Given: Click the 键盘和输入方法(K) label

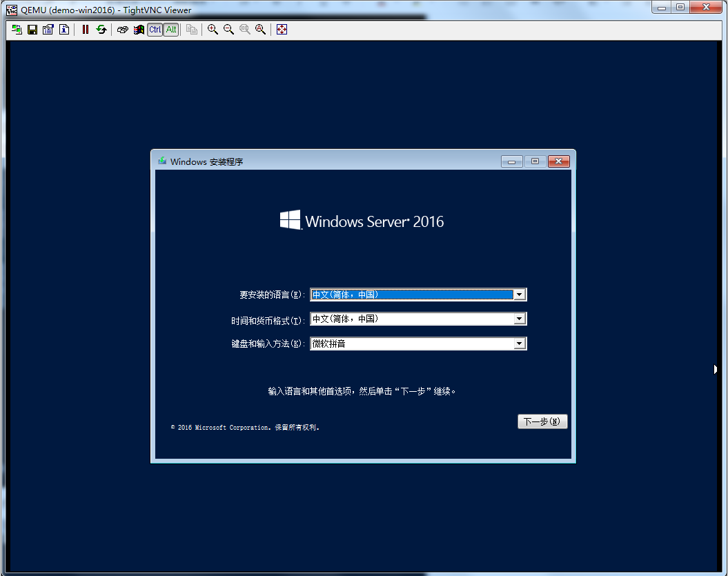Looking at the screenshot, I should click(x=268, y=344).
